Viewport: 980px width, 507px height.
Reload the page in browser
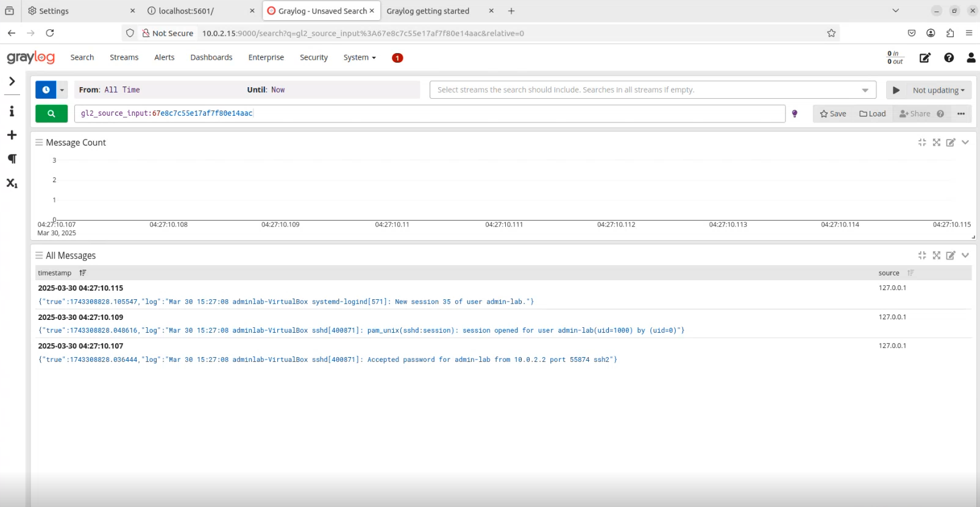tap(50, 33)
